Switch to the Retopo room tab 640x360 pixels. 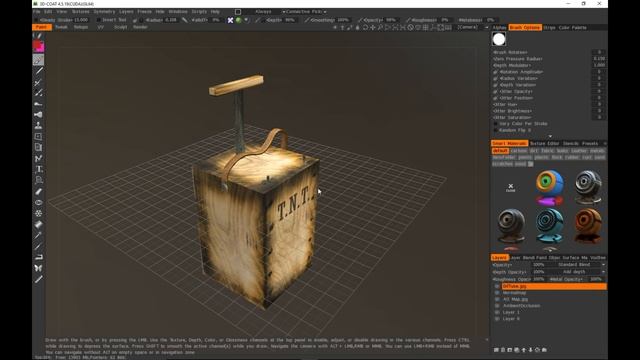point(81,27)
